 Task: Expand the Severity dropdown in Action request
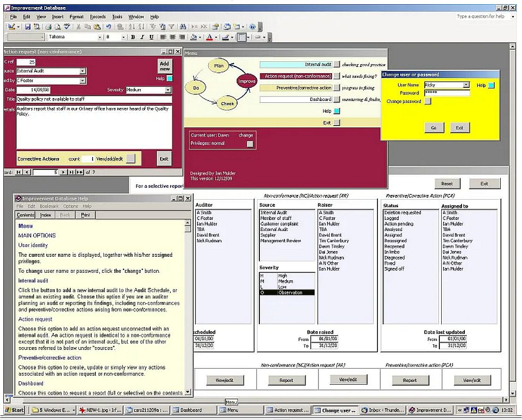pos(168,90)
